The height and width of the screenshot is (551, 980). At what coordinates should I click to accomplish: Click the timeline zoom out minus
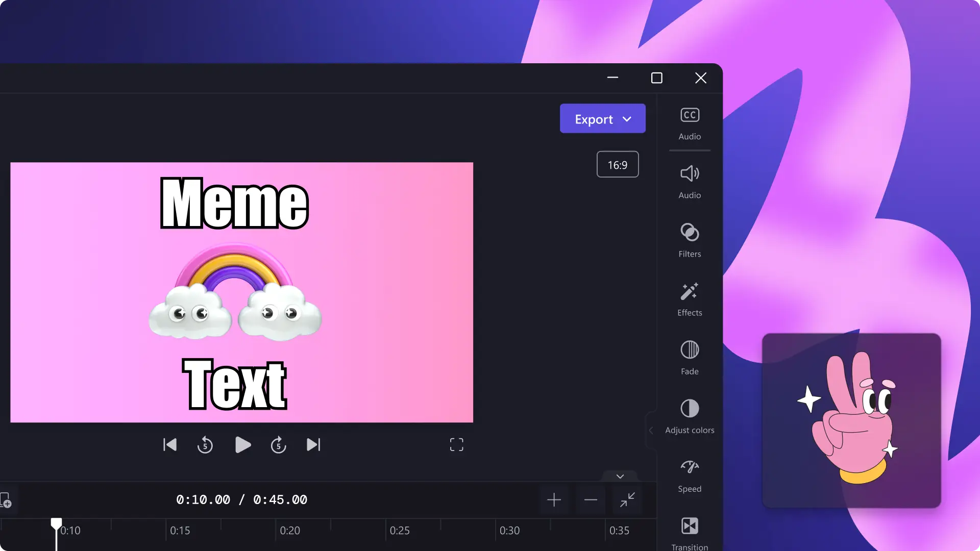click(590, 500)
